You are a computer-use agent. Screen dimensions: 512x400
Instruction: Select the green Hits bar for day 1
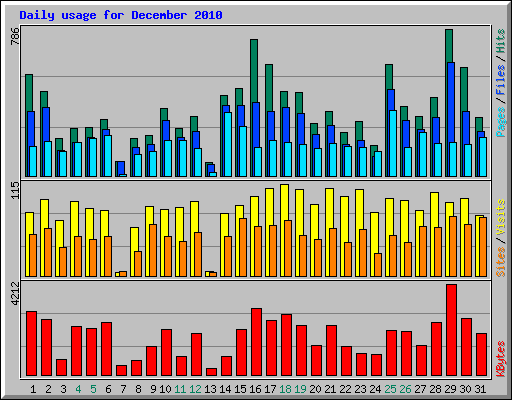pyautogui.click(x=29, y=93)
